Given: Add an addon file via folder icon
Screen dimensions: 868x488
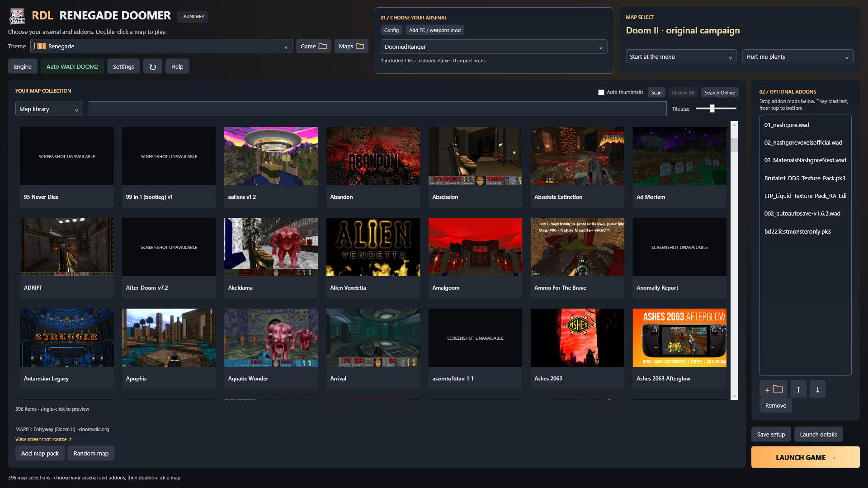Looking at the screenshot, I should point(774,389).
